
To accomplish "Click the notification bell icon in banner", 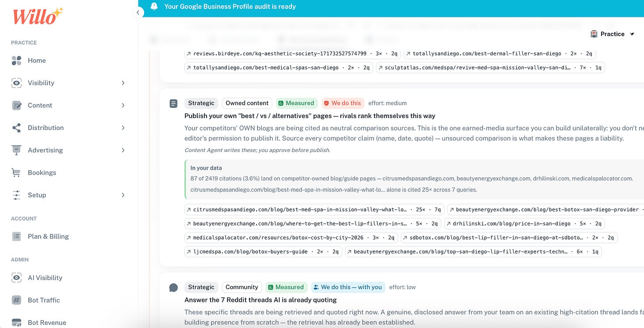I will [154, 6].
